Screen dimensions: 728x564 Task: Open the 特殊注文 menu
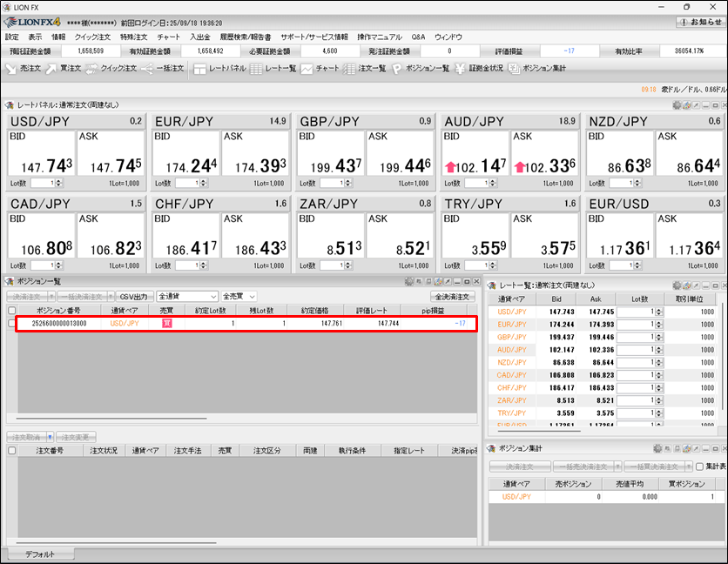click(x=133, y=37)
